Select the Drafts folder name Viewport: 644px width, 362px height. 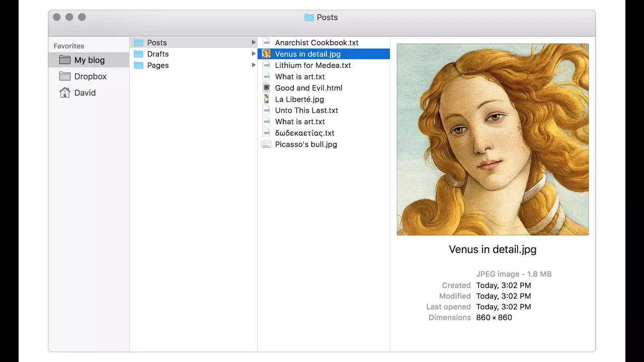coord(158,54)
